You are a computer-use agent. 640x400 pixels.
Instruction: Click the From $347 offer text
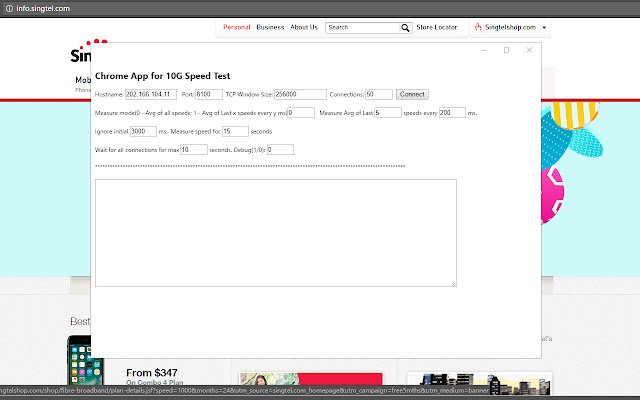click(152, 373)
